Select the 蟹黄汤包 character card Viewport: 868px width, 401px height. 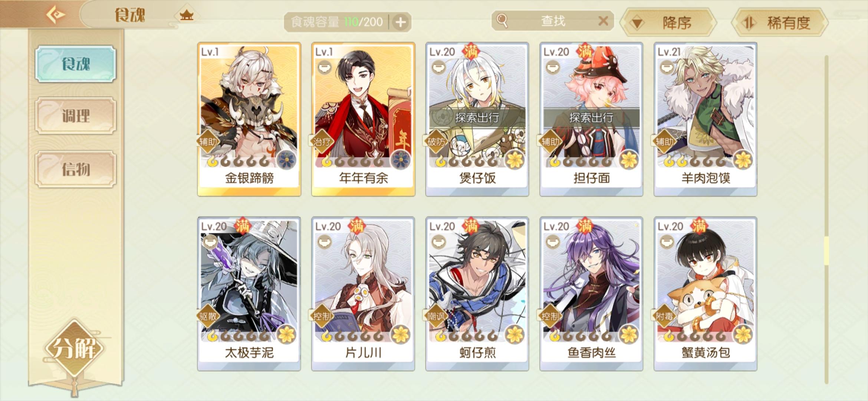tap(705, 294)
